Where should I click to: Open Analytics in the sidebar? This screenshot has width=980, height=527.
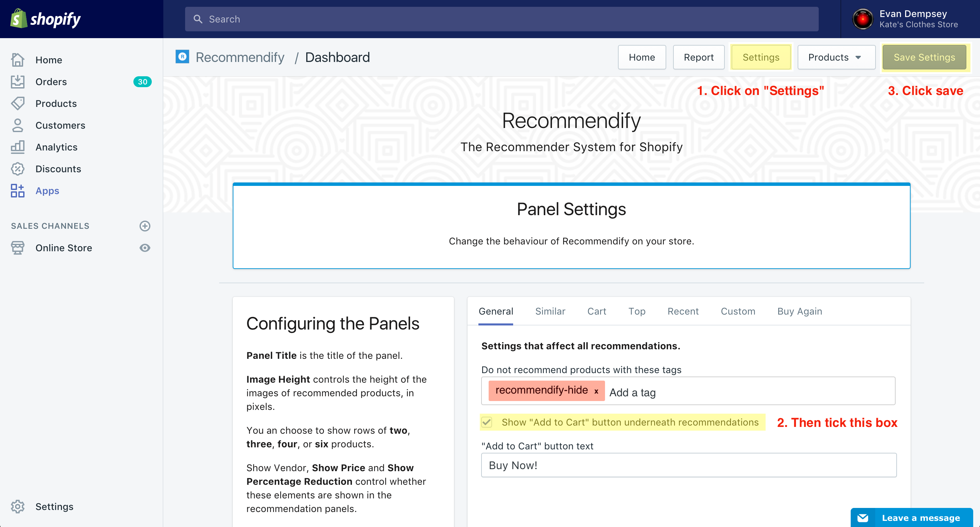click(56, 147)
